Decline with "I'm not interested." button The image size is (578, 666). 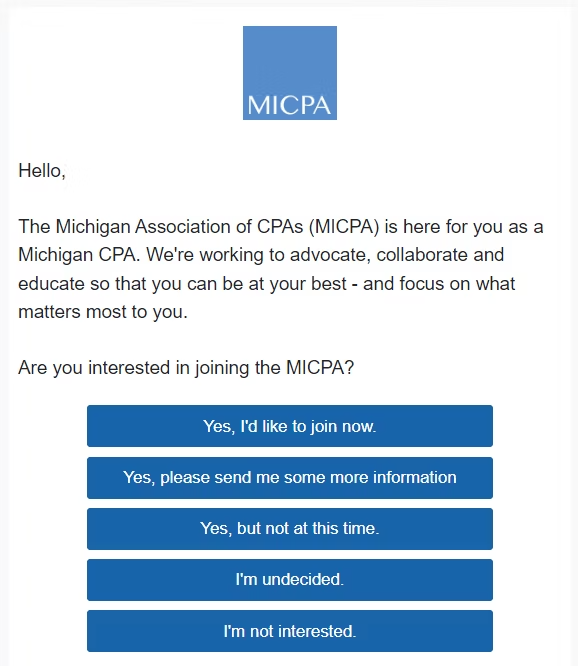290,631
